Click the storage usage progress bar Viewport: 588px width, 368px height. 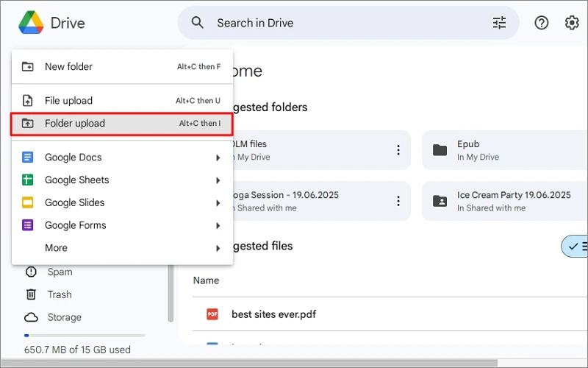click(x=85, y=336)
